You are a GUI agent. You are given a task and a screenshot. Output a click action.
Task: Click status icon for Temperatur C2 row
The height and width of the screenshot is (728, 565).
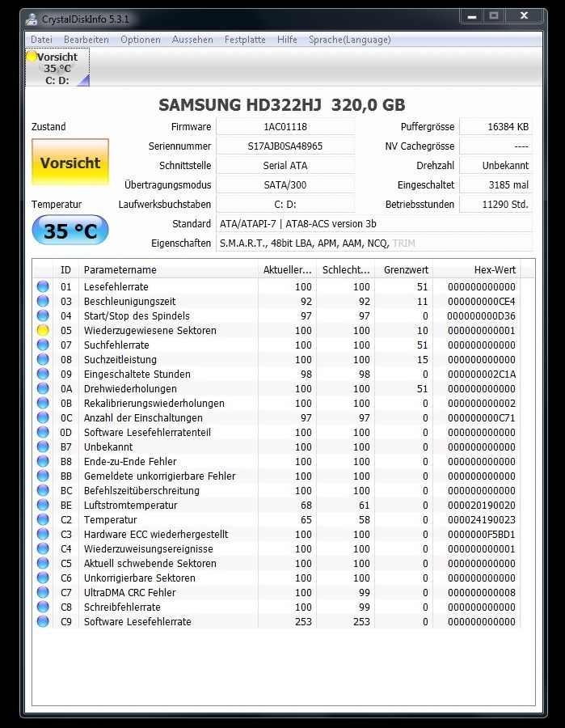coord(43,519)
